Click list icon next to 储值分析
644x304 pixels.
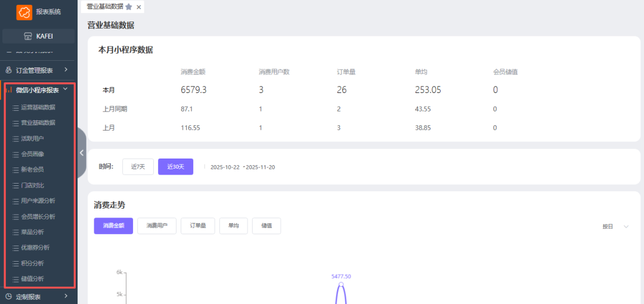[x=16, y=280]
